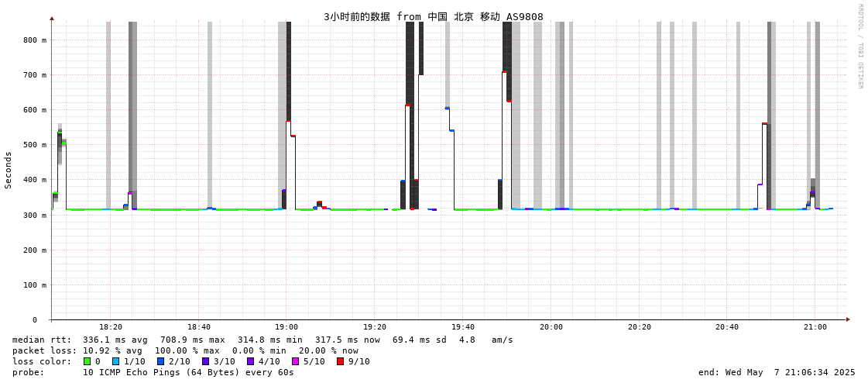The image size is (868, 383).
Task: Click the 336.1 ms avg median rtt value
Action: (115, 340)
